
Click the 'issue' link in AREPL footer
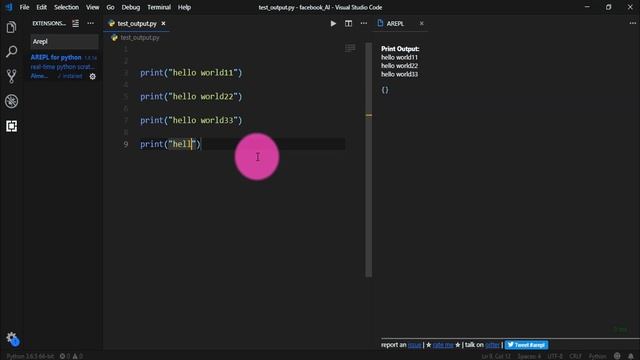pos(414,345)
